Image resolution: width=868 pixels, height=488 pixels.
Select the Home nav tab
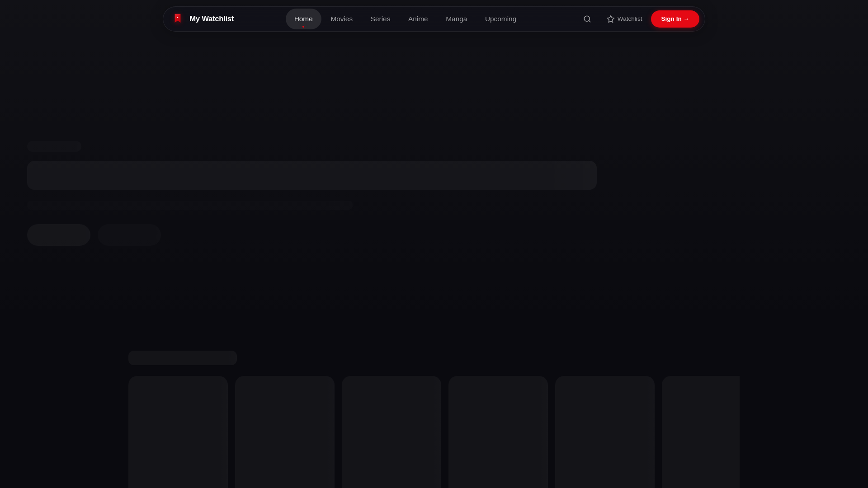tap(303, 19)
